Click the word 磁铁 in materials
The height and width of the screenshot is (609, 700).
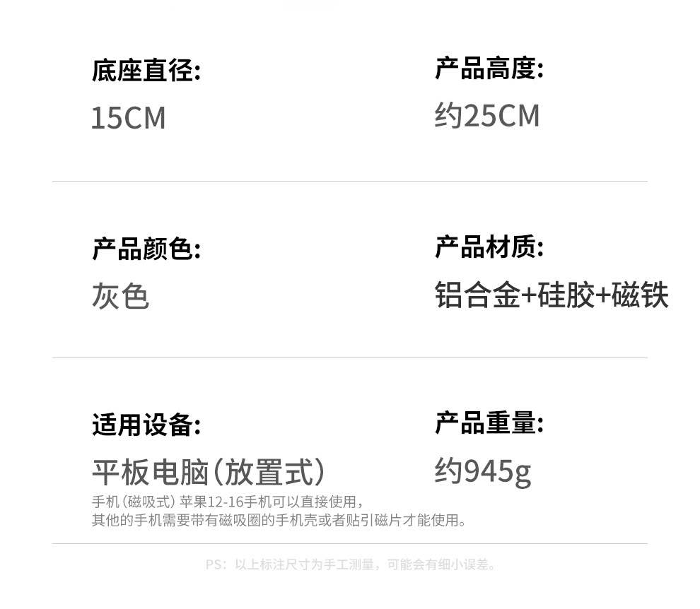click(x=640, y=295)
